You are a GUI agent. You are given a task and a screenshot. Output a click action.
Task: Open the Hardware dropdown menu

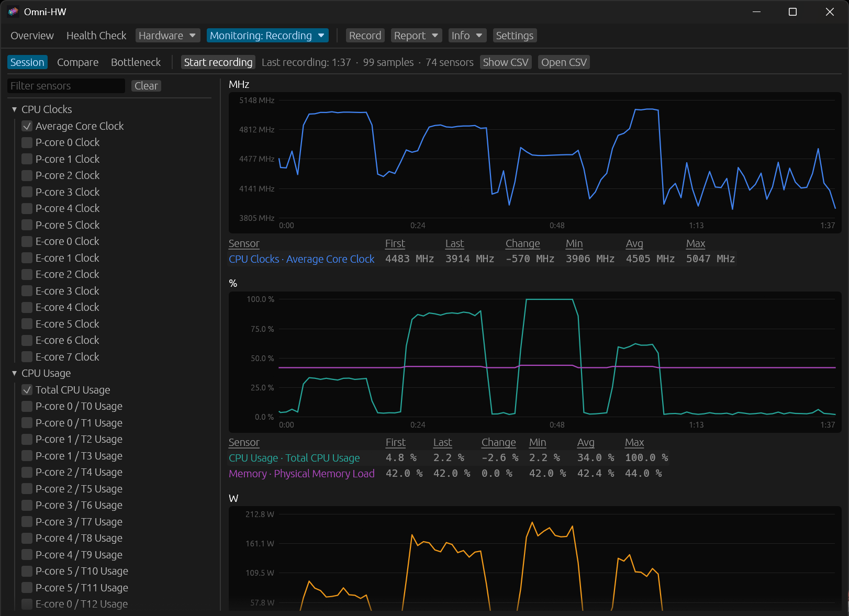coord(167,36)
